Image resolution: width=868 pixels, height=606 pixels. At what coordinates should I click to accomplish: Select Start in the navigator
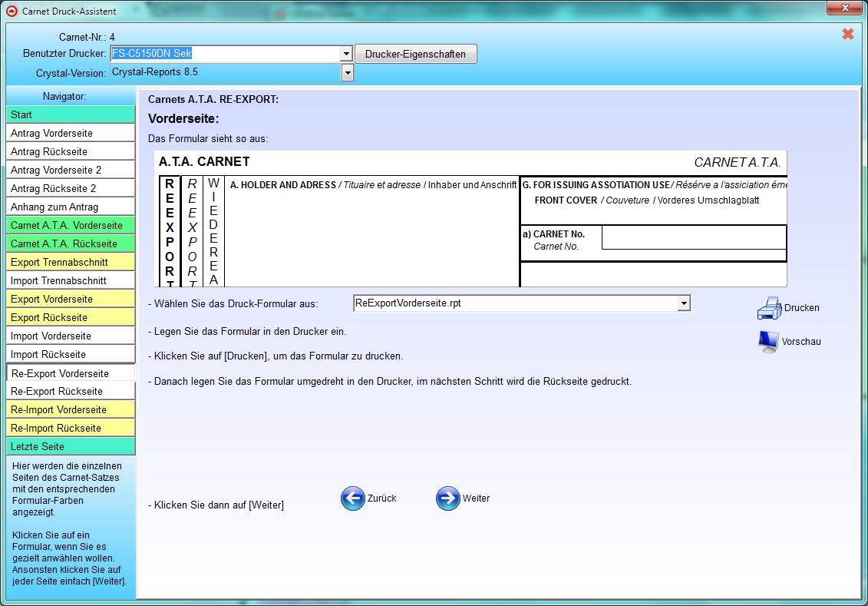click(71, 114)
